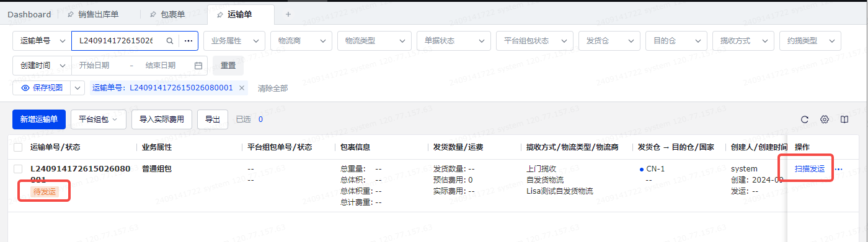
Task: Click the 已选 0 selected counter
Action: (249, 119)
